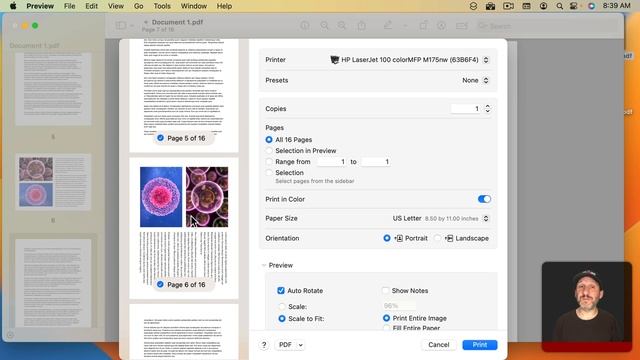
Task: Open the PDF options dropdown arrow
Action: pyautogui.click(x=300, y=345)
